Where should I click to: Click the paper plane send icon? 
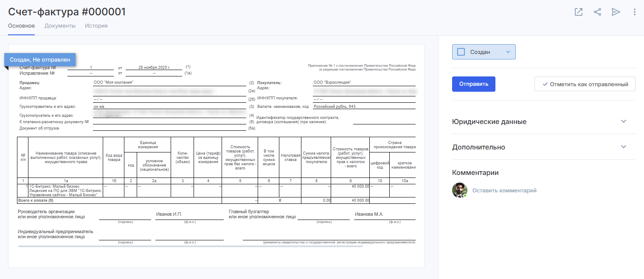point(616,12)
